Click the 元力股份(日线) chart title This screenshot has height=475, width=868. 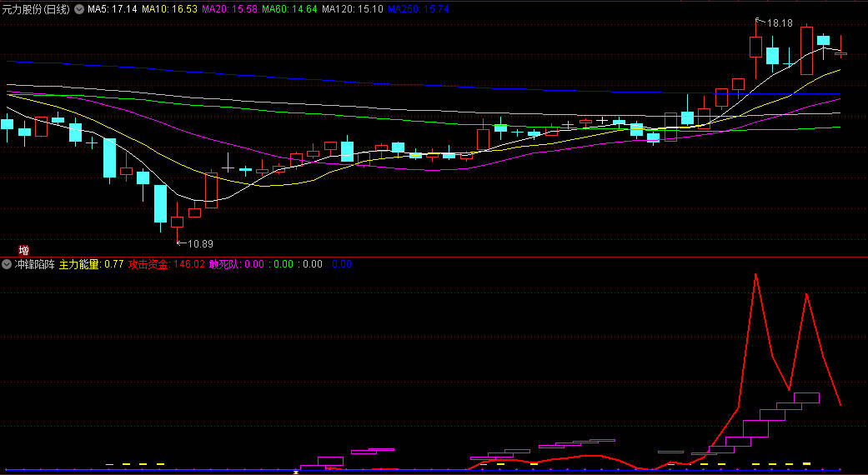[x=37, y=9]
